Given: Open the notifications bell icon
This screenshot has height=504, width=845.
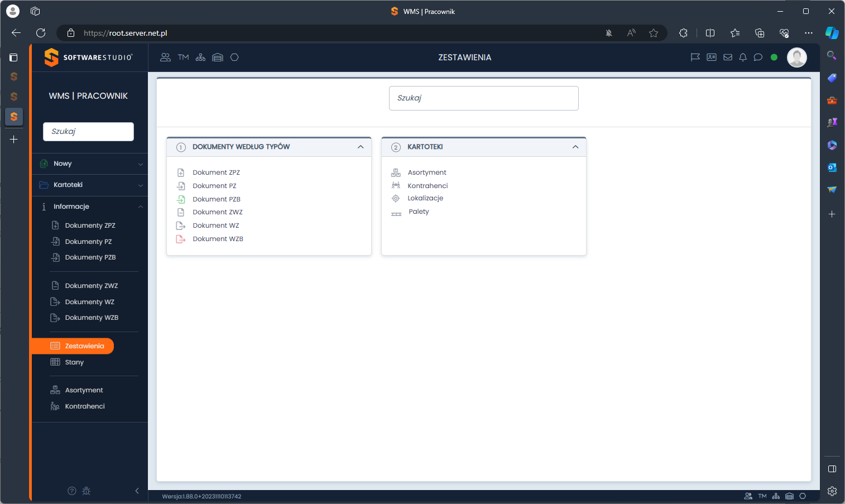Looking at the screenshot, I should click(743, 57).
